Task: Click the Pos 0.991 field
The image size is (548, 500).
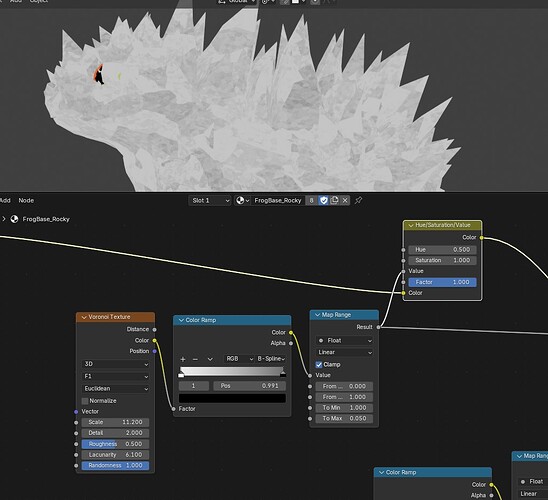Action: coord(250,386)
